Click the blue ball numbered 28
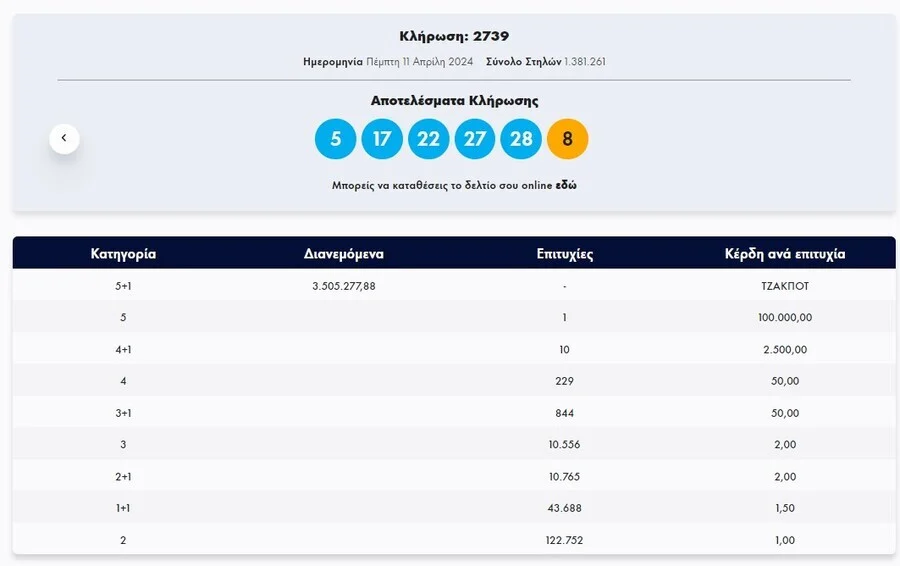The image size is (900, 566). [521, 139]
